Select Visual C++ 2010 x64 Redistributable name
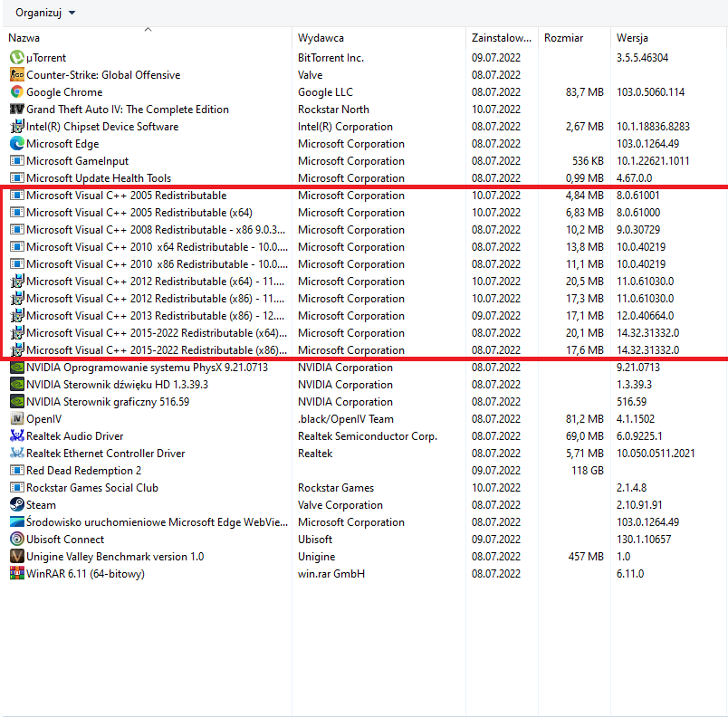Screen dimensions: 728x717 point(157,247)
